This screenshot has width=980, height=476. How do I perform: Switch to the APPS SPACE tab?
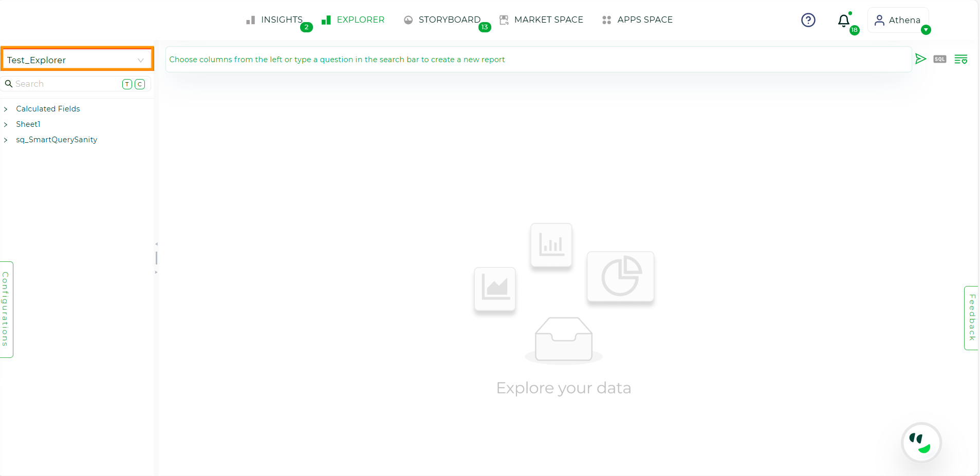(x=645, y=20)
